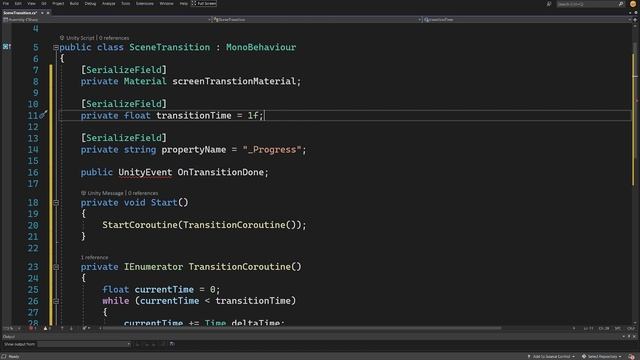
Task: Open the user account avatar
Action: (x=633, y=4)
